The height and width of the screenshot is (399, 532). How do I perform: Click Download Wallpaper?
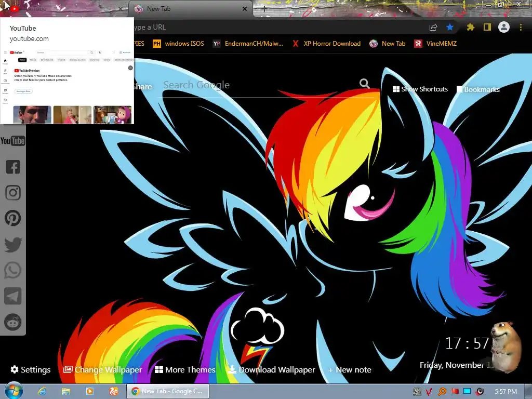[272, 369]
